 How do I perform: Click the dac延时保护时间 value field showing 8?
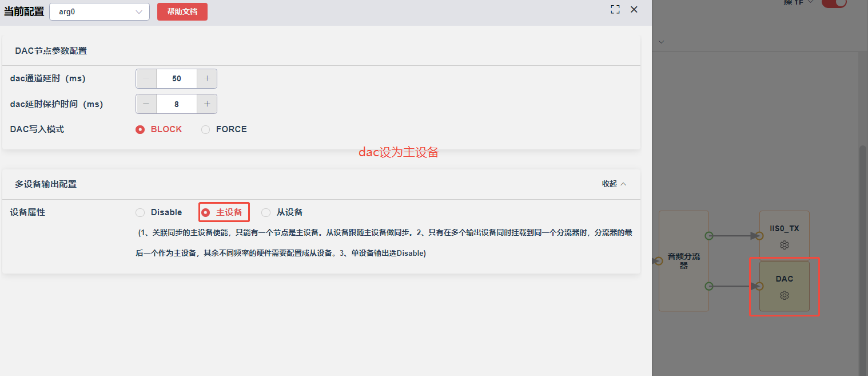177,104
